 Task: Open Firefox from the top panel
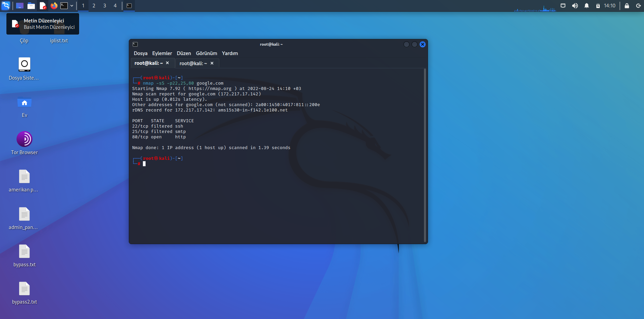point(54,6)
